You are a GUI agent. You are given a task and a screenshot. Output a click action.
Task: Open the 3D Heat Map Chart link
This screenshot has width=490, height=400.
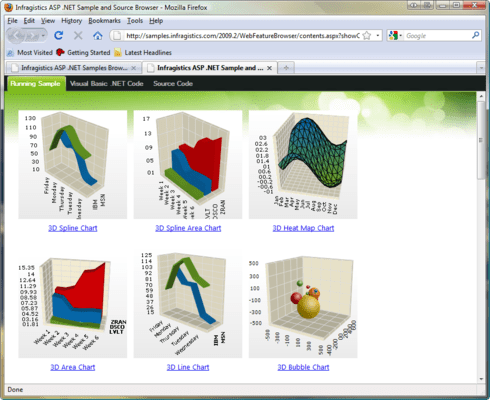pos(303,228)
